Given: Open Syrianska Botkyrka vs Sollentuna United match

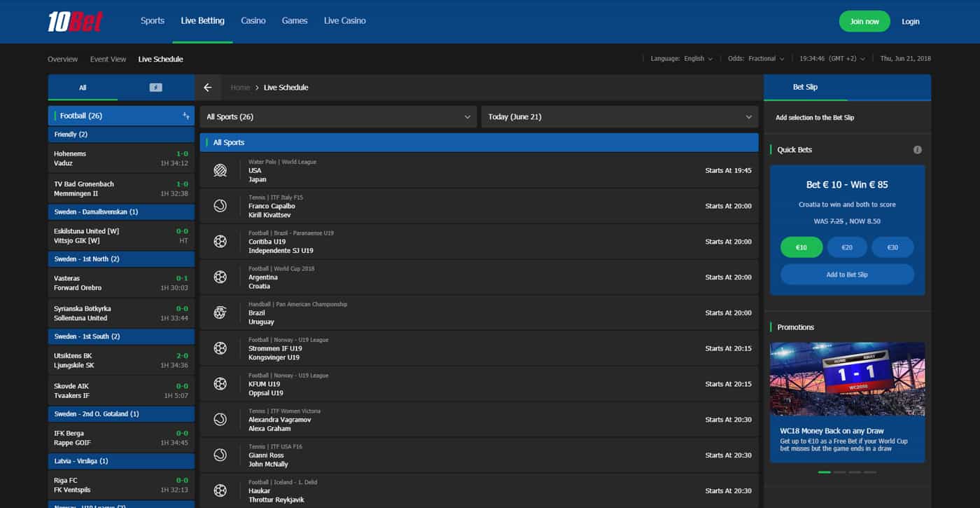Looking at the screenshot, I should (121, 313).
